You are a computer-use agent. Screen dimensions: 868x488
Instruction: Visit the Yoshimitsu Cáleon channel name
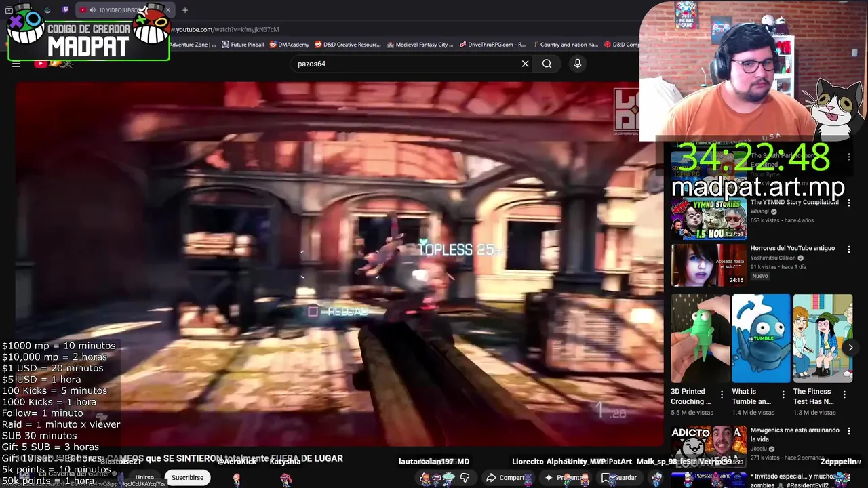pos(772,258)
